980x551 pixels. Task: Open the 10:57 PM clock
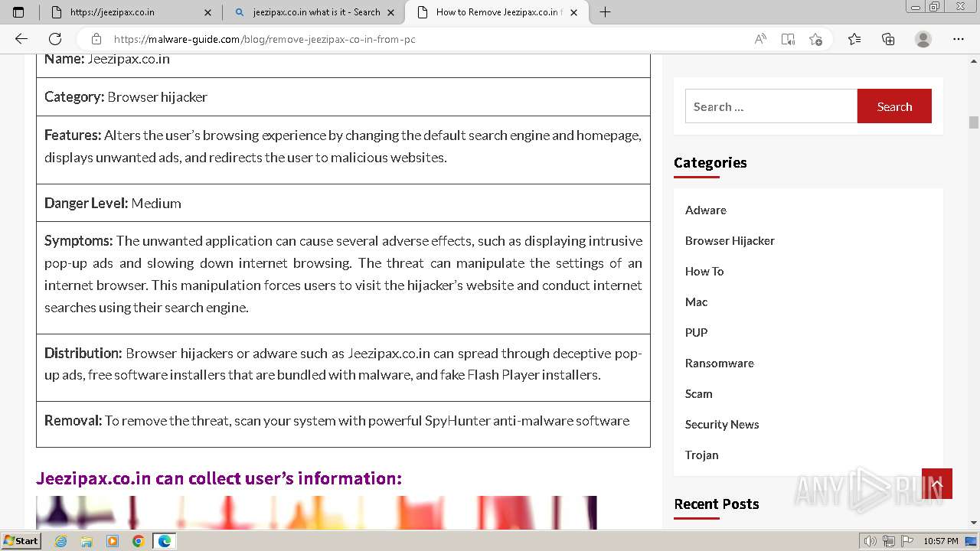pos(941,541)
